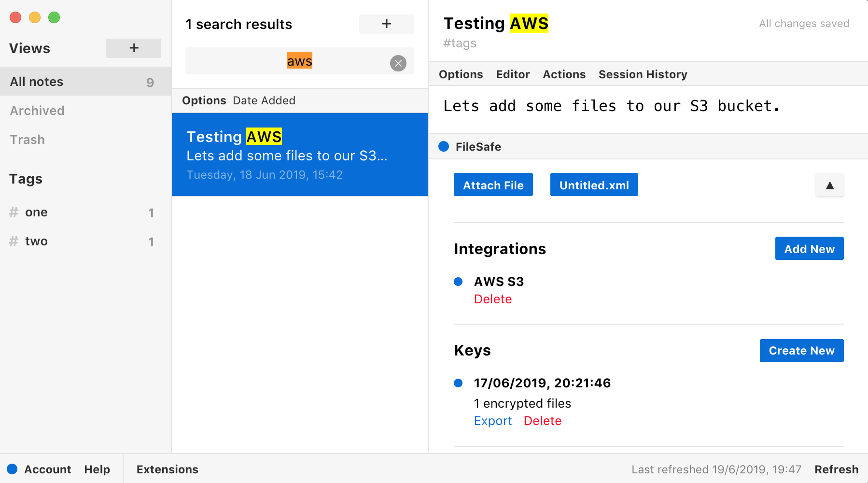Image resolution: width=868 pixels, height=483 pixels.
Task: Export the encrypted key
Action: [x=492, y=421]
